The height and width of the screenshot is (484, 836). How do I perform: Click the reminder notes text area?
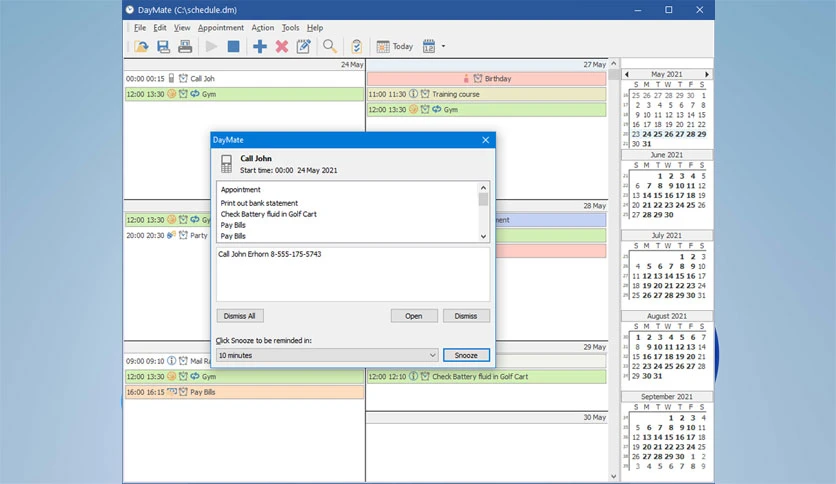352,275
